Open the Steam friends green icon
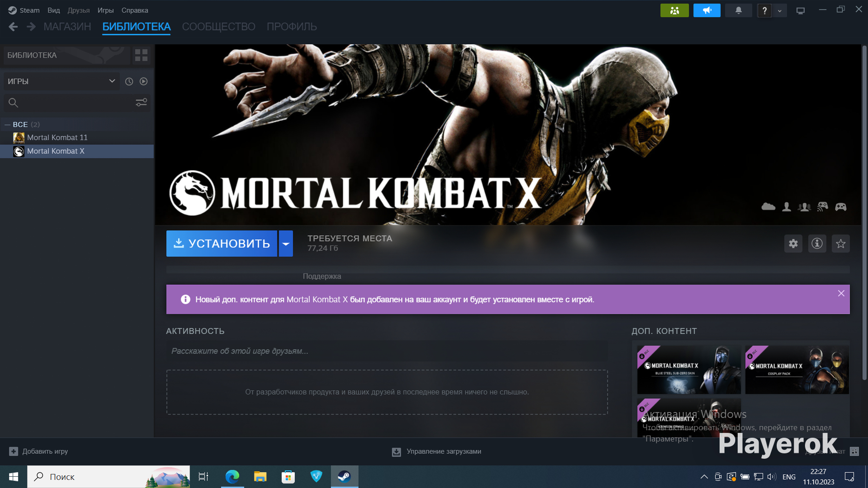Image resolution: width=868 pixels, height=488 pixels. coord(674,10)
